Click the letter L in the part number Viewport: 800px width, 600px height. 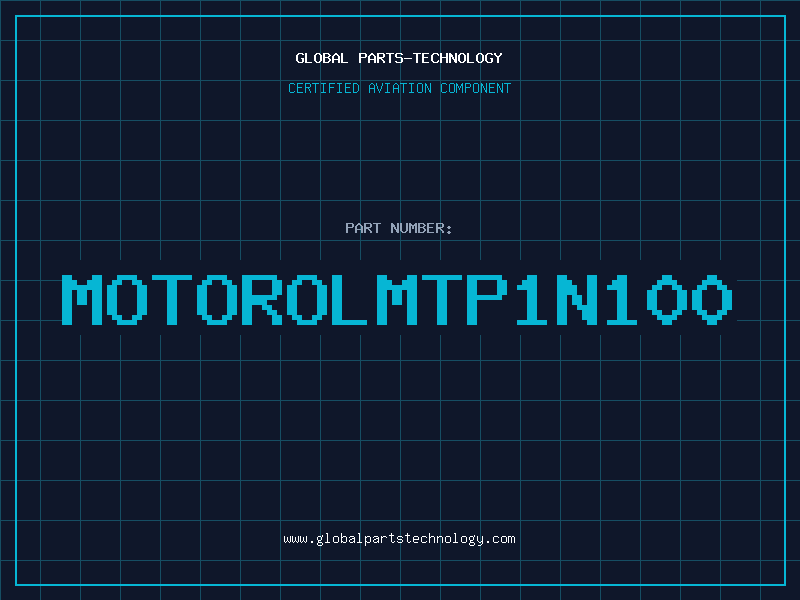pos(349,299)
